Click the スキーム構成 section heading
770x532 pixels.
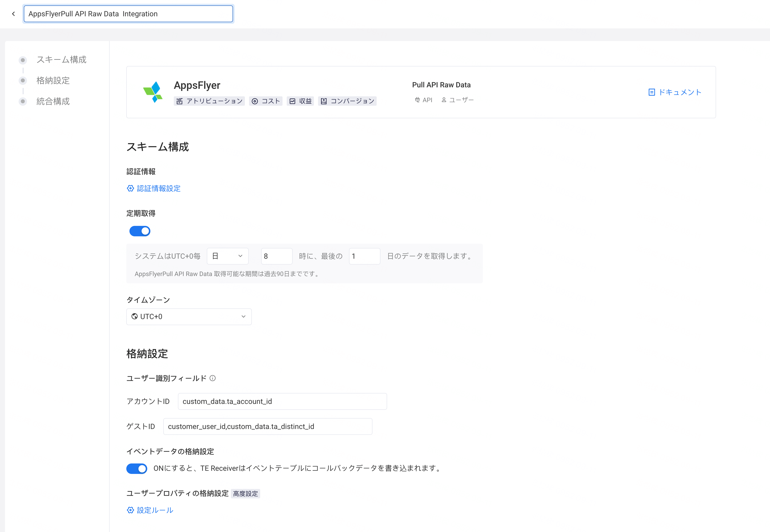coord(157,147)
